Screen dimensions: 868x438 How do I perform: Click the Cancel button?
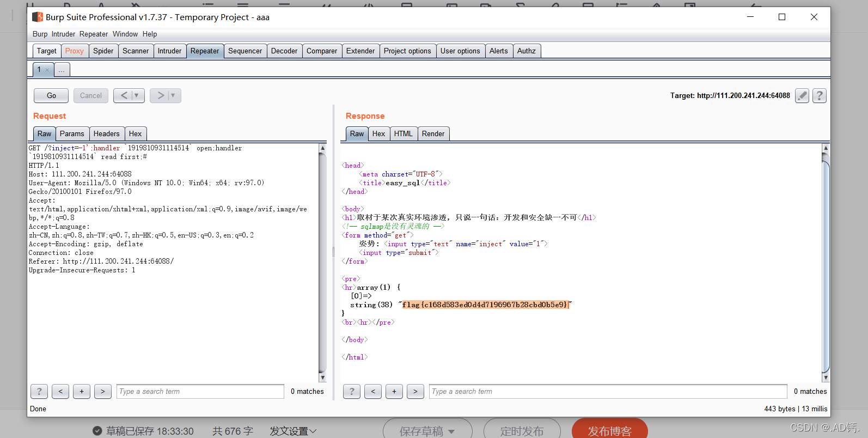(x=91, y=95)
